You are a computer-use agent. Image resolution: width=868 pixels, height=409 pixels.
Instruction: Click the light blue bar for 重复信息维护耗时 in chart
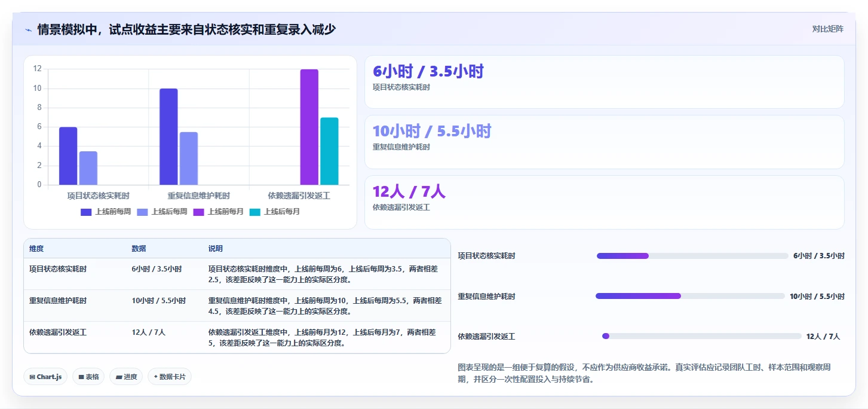[x=189, y=158]
